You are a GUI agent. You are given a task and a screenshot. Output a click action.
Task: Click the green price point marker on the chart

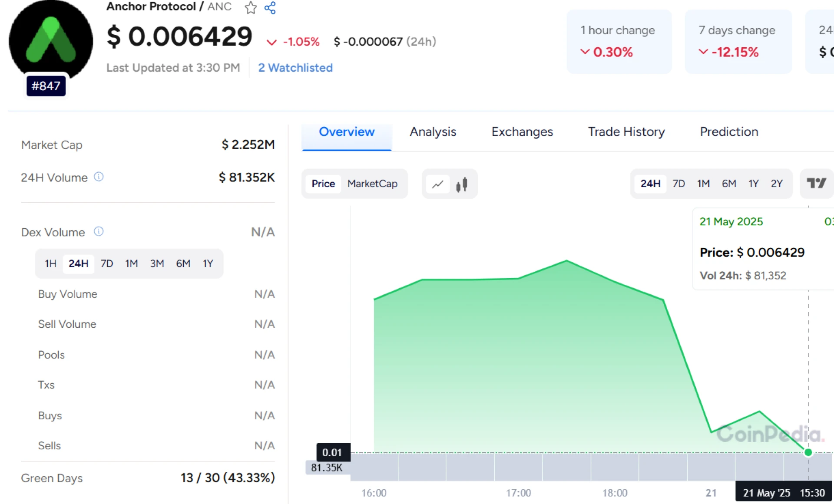[808, 452]
